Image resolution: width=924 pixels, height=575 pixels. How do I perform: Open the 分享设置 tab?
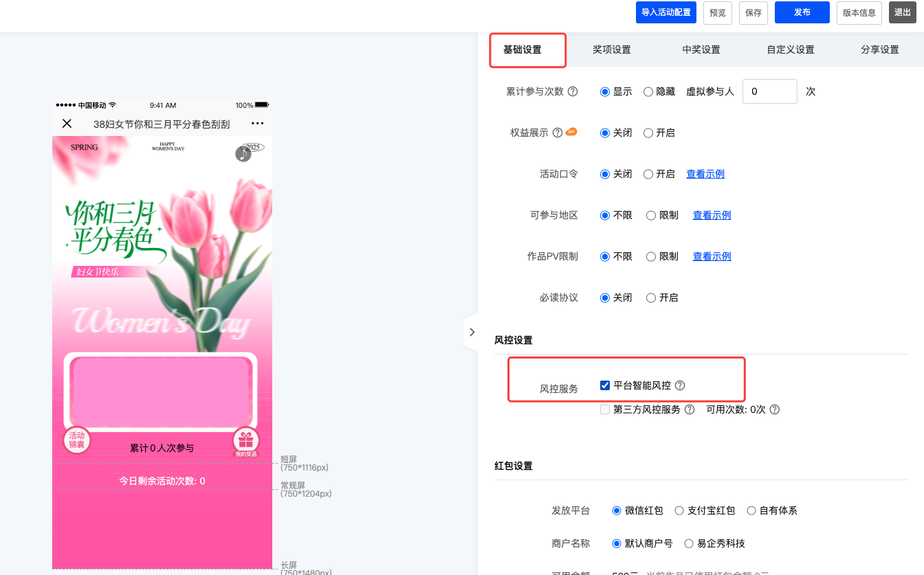(879, 49)
